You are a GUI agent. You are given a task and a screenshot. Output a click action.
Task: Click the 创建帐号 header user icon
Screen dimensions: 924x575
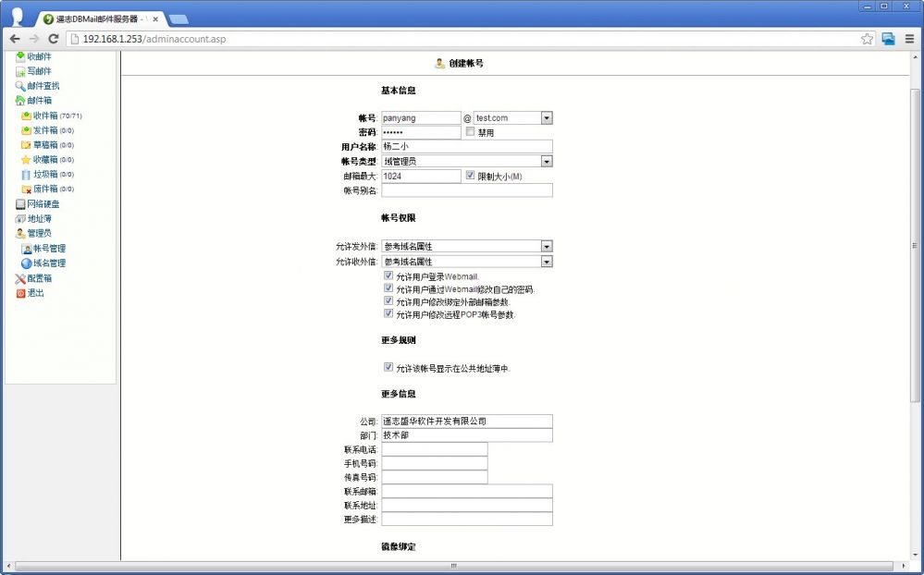pos(439,63)
